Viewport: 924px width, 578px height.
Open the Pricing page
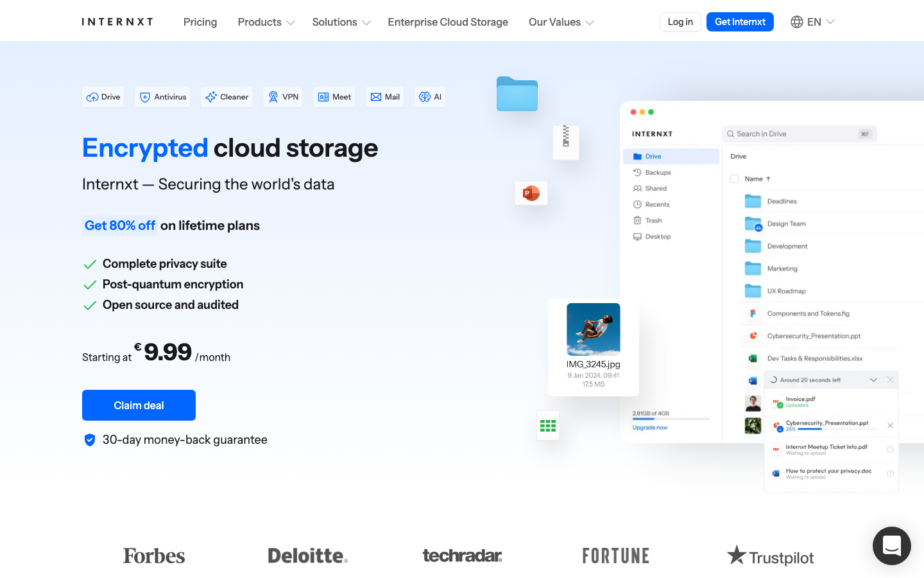tap(200, 22)
